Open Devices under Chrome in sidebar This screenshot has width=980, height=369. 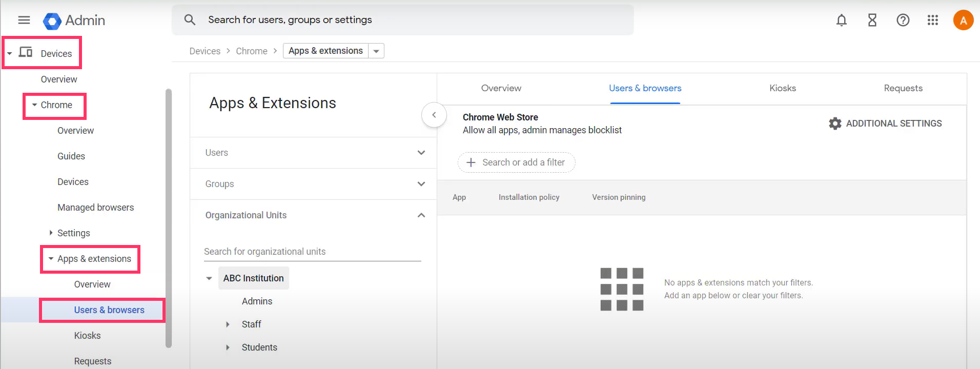pos(73,182)
